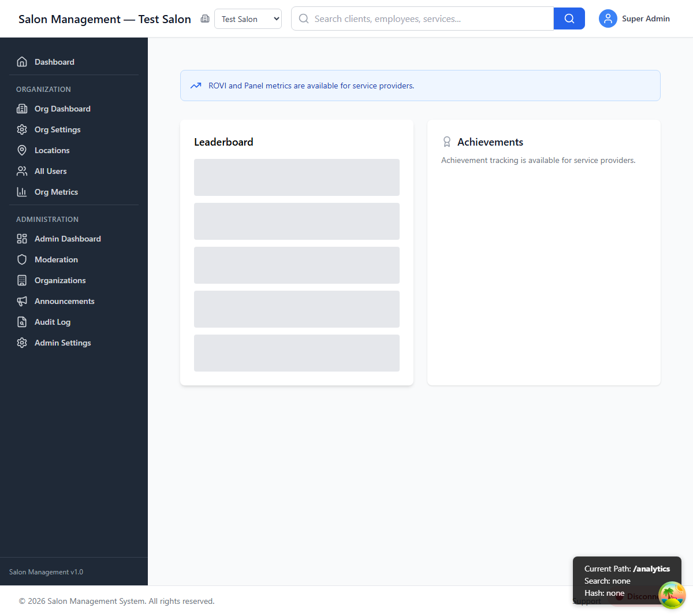Navigate to Organizations page
This screenshot has width=693, height=616.
(x=60, y=280)
